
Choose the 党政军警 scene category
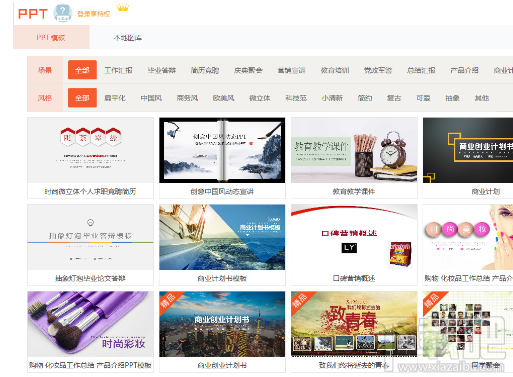(x=378, y=70)
